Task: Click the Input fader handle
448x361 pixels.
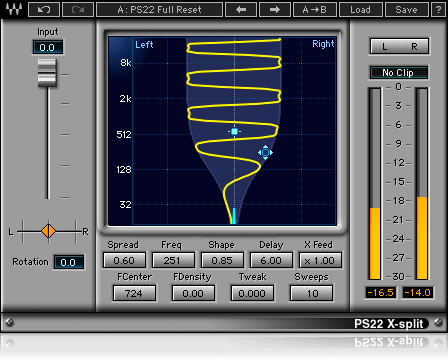Action: (x=47, y=73)
